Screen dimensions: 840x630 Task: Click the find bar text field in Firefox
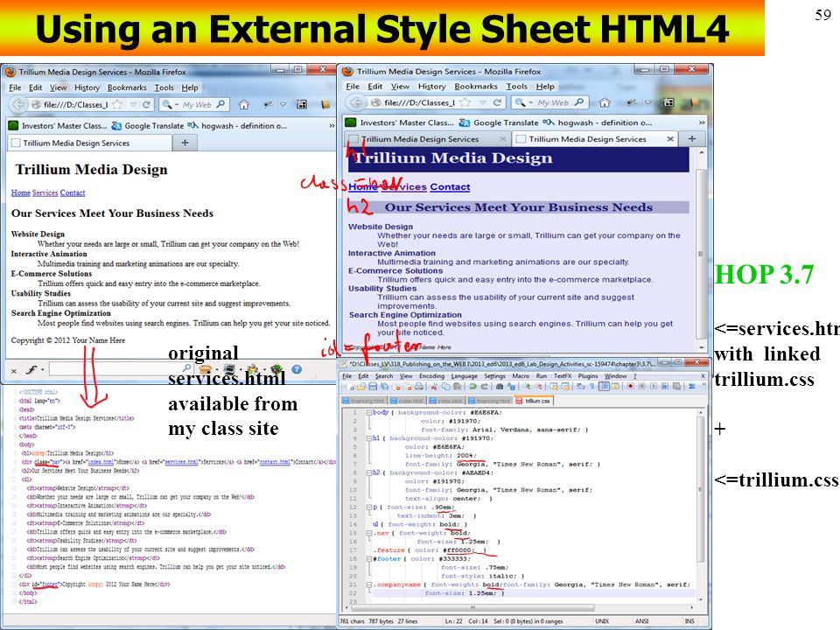click(x=121, y=369)
